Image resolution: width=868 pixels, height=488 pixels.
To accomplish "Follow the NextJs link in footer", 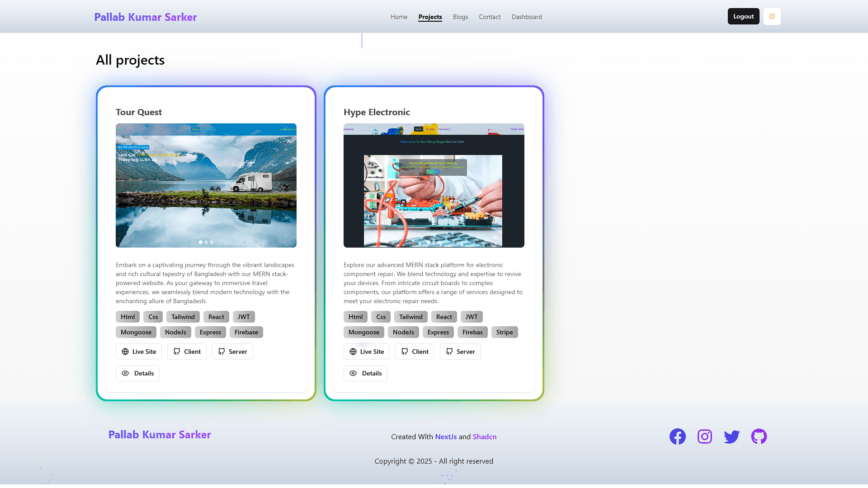I will [x=446, y=437].
